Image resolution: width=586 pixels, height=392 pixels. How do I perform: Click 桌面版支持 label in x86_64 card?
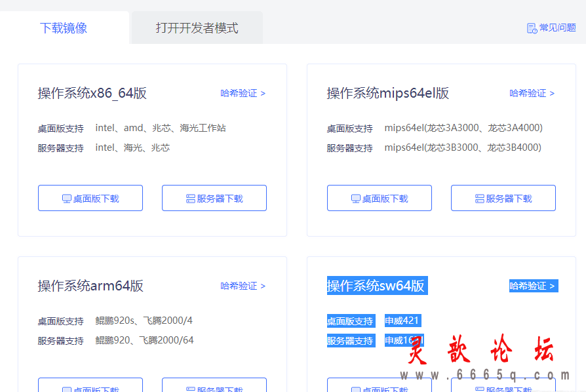pyautogui.click(x=60, y=128)
